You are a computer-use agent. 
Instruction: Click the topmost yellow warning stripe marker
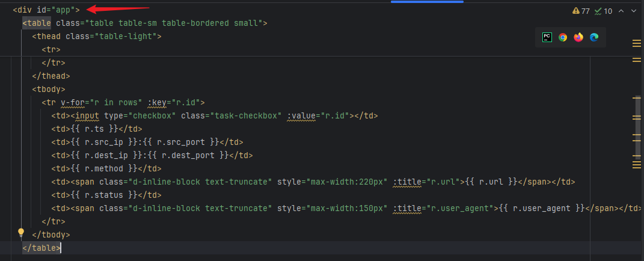click(637, 43)
